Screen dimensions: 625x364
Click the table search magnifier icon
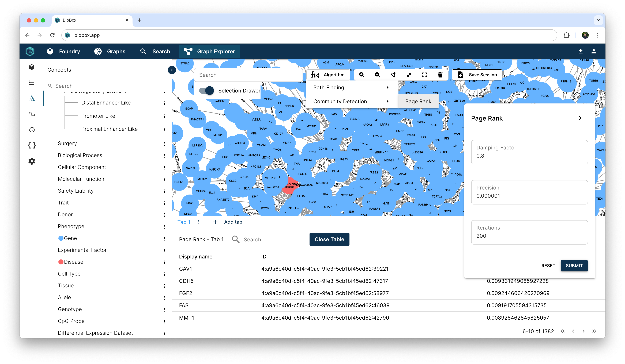point(235,239)
